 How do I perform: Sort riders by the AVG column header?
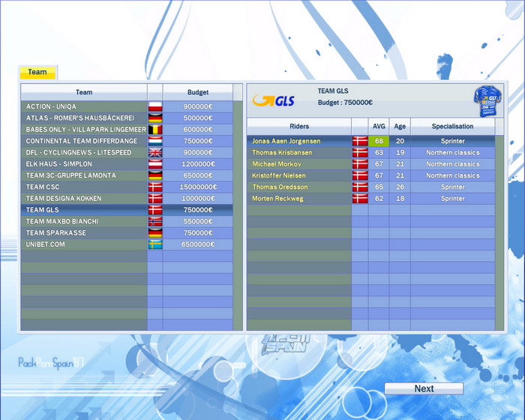(379, 126)
